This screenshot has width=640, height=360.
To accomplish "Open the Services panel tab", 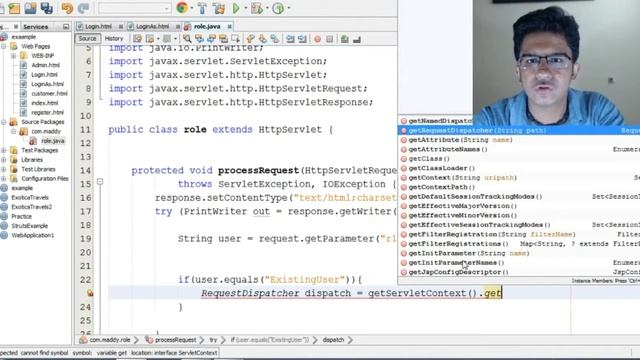I will pos(36,27).
